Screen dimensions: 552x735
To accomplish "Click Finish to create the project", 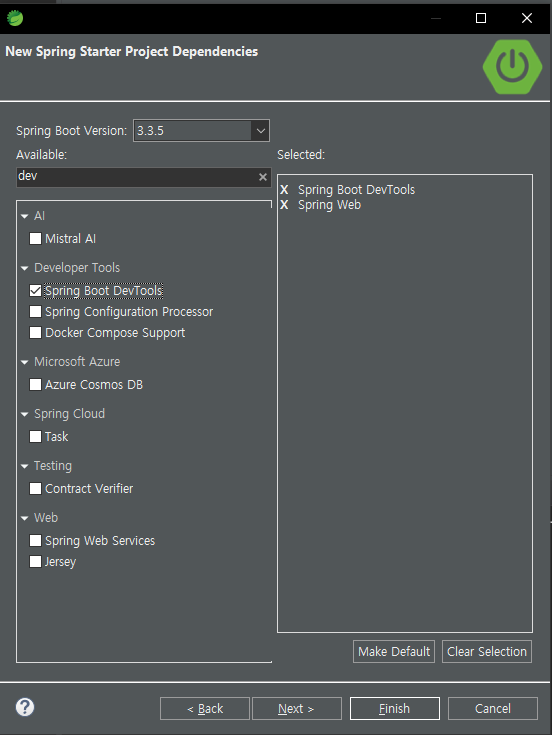I will (395, 708).
